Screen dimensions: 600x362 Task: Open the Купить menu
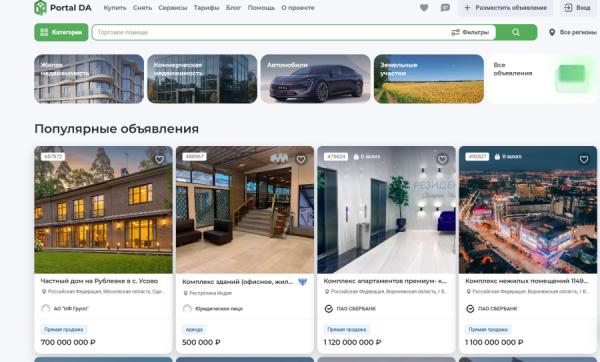point(115,8)
